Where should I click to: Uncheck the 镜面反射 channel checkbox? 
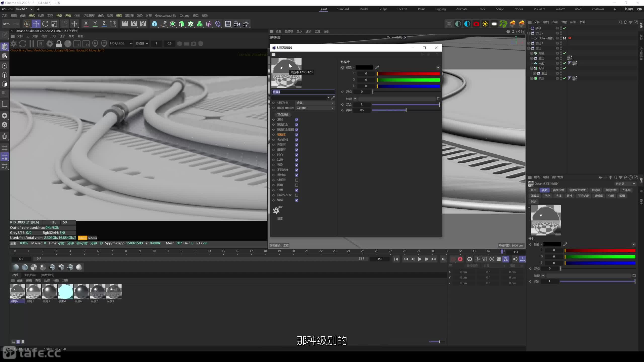point(297,125)
